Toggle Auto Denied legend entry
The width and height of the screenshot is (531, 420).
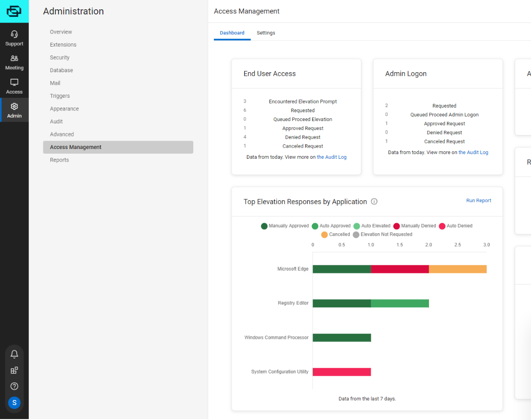pos(456,226)
